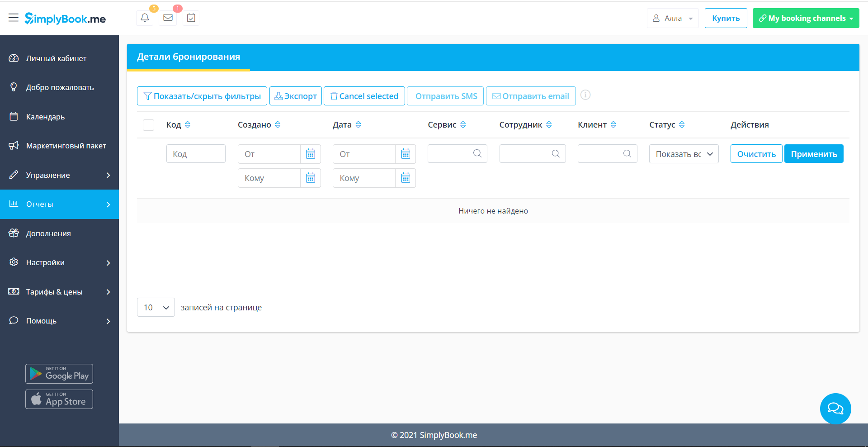Open the messages envelope icon

point(168,18)
